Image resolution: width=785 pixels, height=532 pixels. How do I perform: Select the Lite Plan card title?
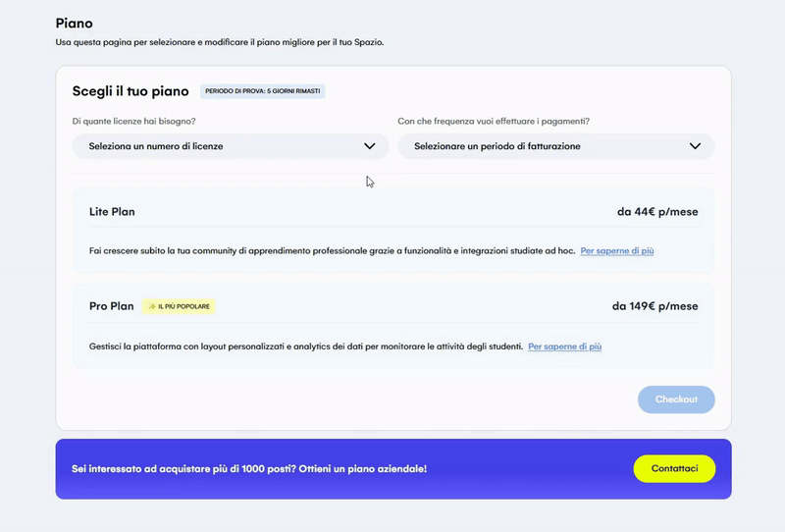tap(112, 212)
